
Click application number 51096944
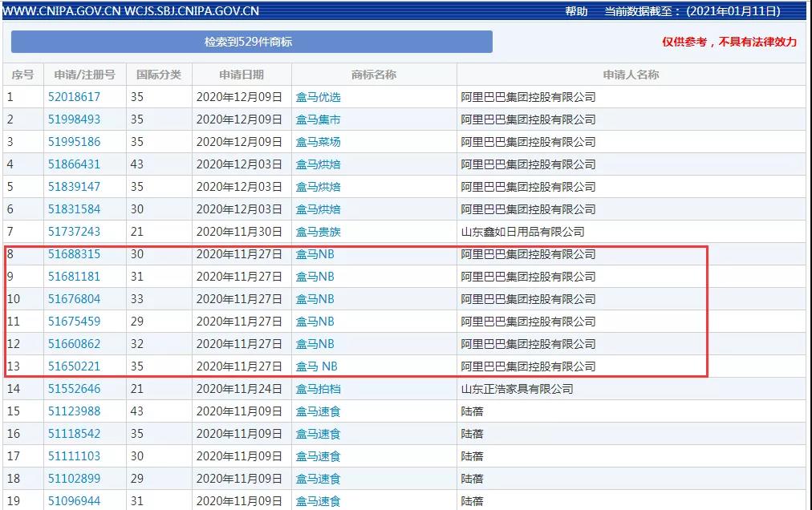pos(74,501)
